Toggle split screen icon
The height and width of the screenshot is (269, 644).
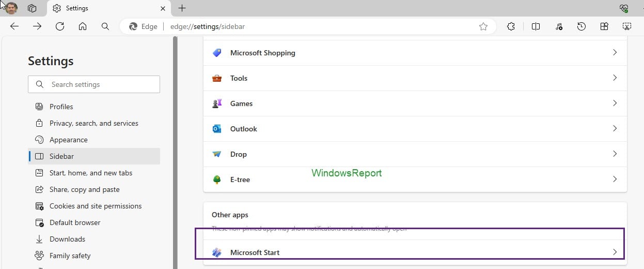[x=536, y=26]
